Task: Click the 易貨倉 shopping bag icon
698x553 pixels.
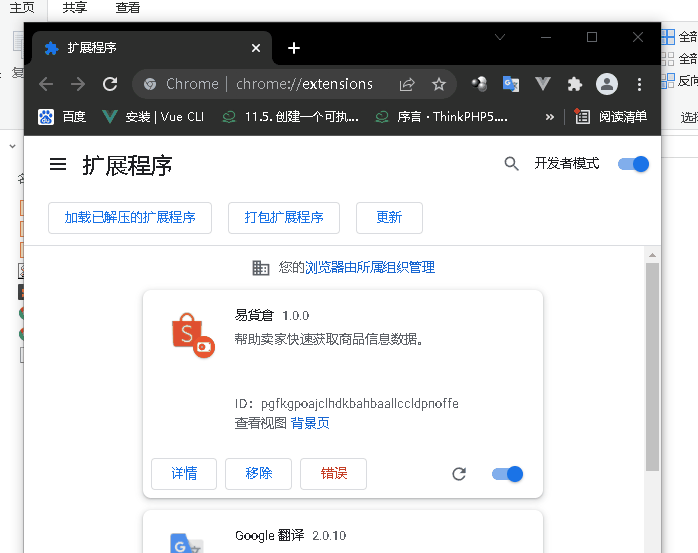Action: pos(193,335)
